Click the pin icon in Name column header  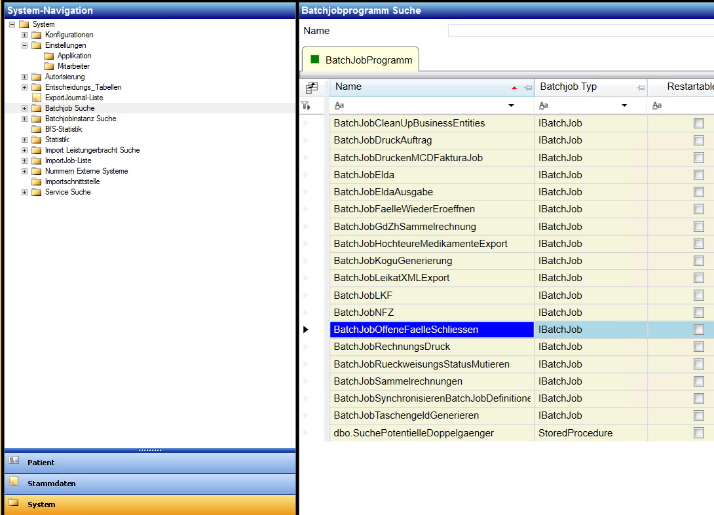(x=527, y=88)
